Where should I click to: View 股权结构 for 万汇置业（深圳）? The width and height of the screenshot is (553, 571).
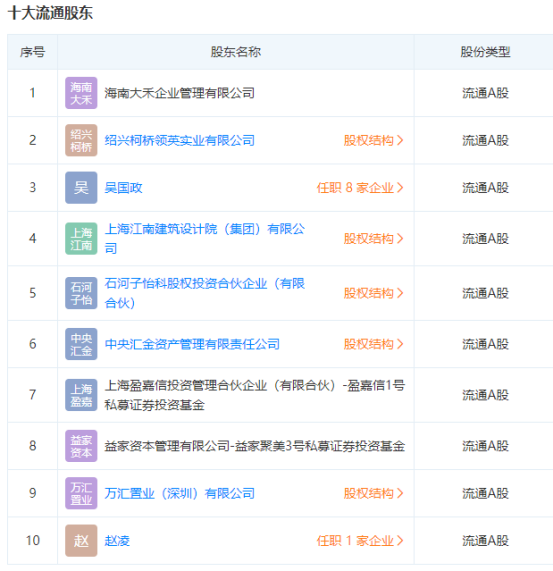coord(374,493)
